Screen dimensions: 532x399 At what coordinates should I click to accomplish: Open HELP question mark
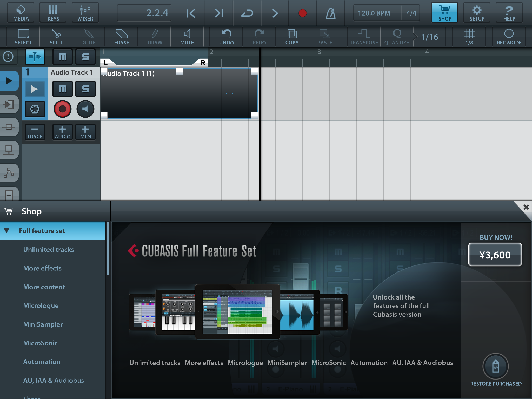click(x=509, y=12)
